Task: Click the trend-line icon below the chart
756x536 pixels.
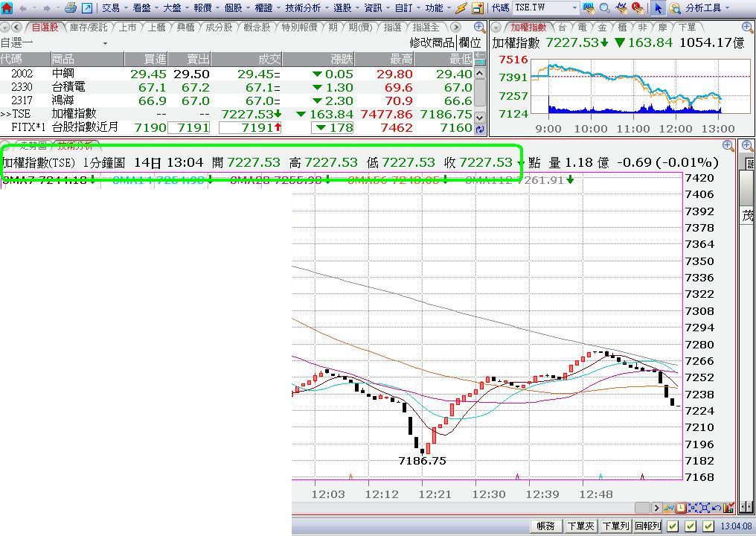Action: point(669,508)
